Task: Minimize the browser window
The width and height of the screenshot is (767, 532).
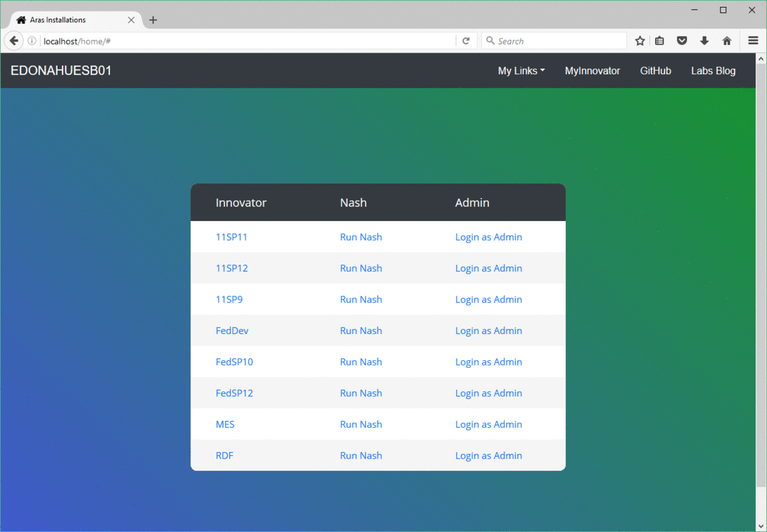Action: [694, 10]
